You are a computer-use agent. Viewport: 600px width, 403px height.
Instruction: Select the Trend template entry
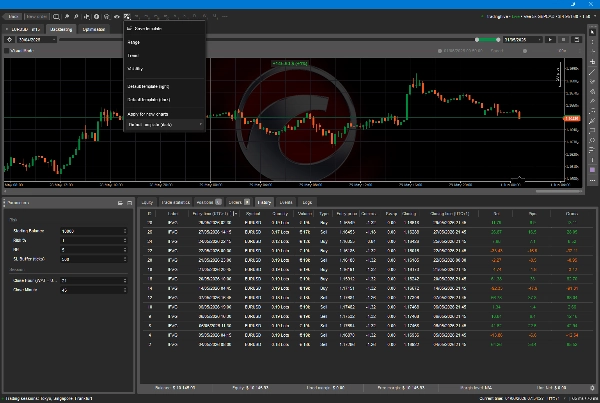164,55
